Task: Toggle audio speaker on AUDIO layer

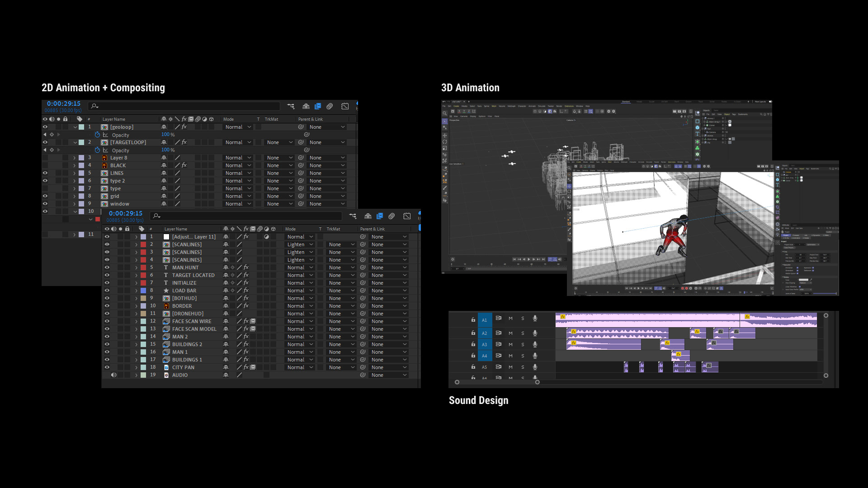Action: (x=114, y=375)
